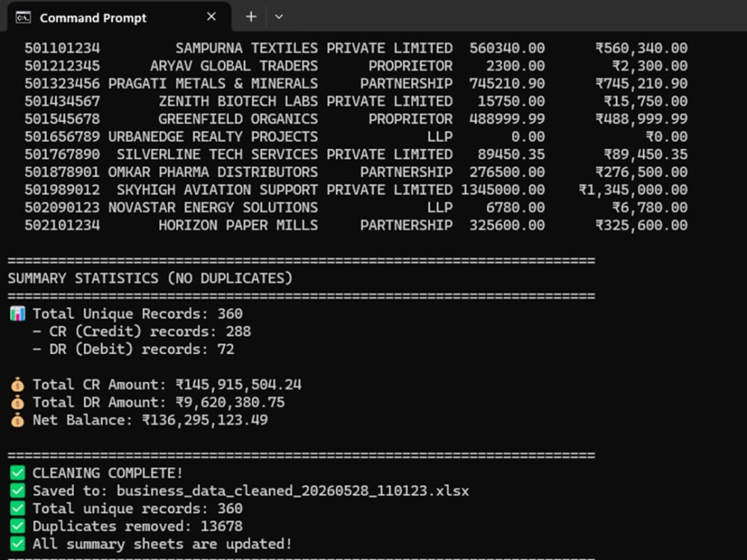Click raw amount 89450.35
Viewport: 747px width, 560px height.
tap(511, 155)
